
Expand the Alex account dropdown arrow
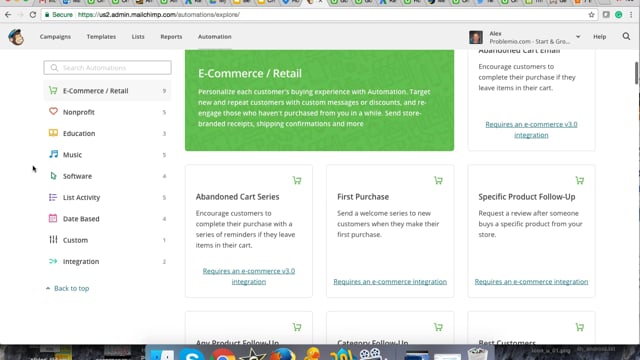(578, 37)
